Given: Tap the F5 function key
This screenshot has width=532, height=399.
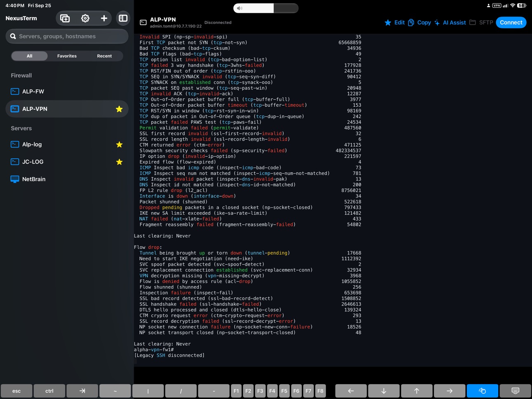Looking at the screenshot, I should click(x=284, y=391).
